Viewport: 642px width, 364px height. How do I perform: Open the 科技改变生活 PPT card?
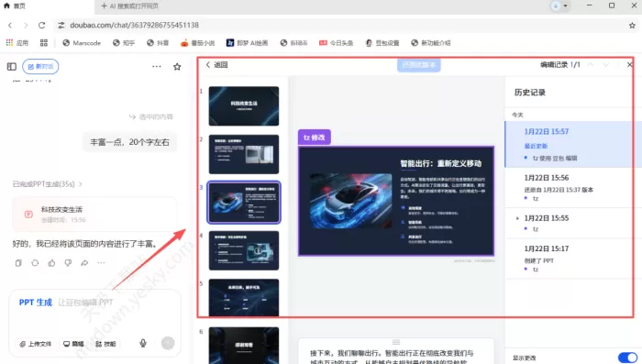pos(95,215)
